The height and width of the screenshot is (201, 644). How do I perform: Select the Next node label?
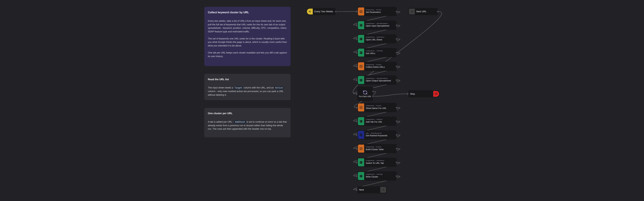pyautogui.click(x=361, y=190)
